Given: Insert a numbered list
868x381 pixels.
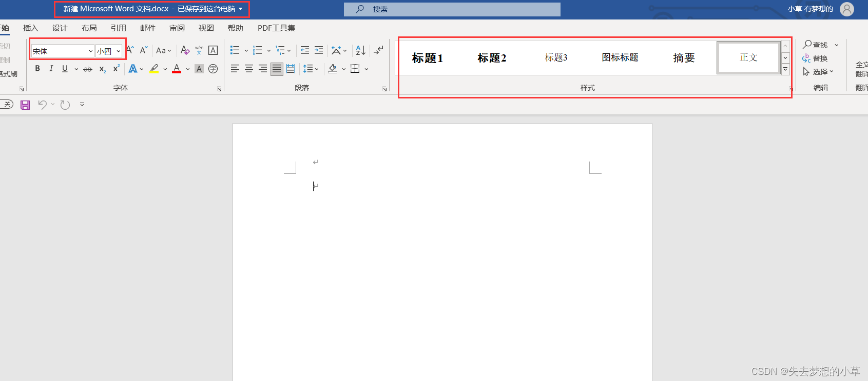Looking at the screenshot, I should click(x=258, y=50).
